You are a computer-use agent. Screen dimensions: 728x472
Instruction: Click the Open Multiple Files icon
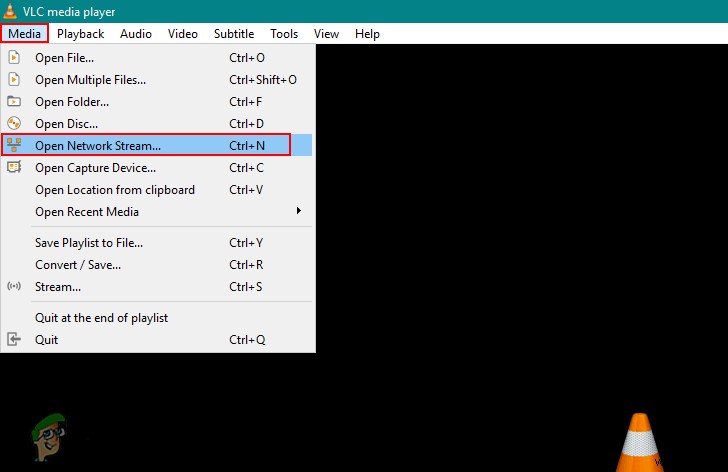click(x=14, y=79)
